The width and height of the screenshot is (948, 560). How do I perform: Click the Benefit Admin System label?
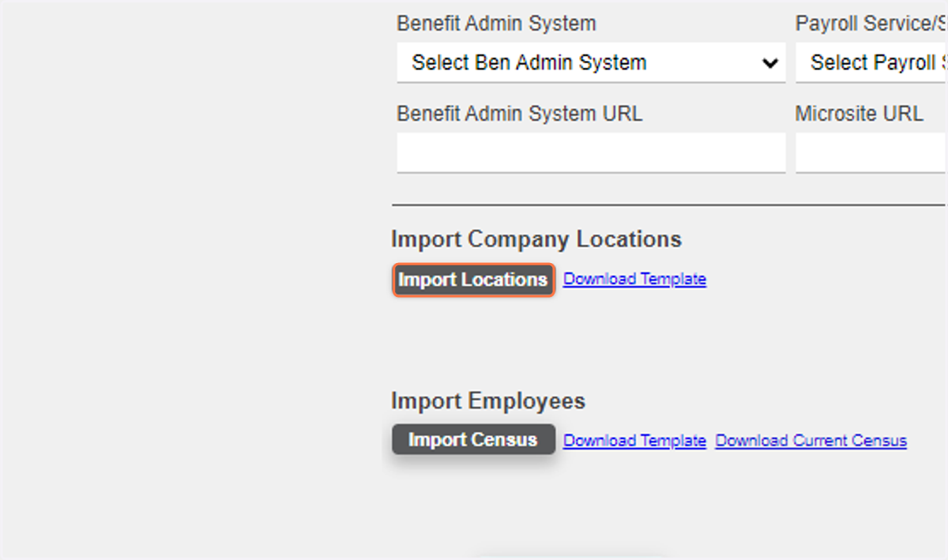pyautogui.click(x=496, y=24)
